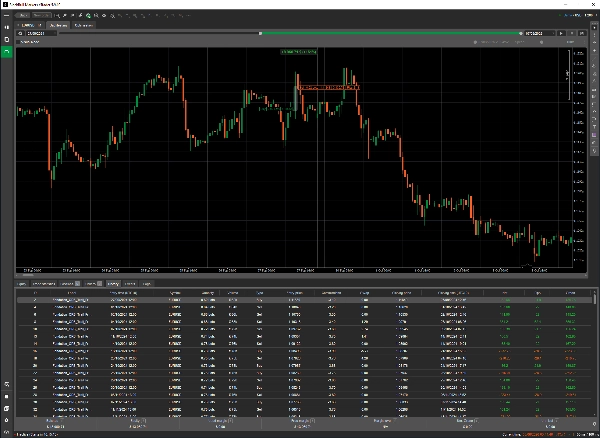Screen dimensions: 600x438
Task: Select the green highlighted left sidebar icon
Action: [7, 51]
